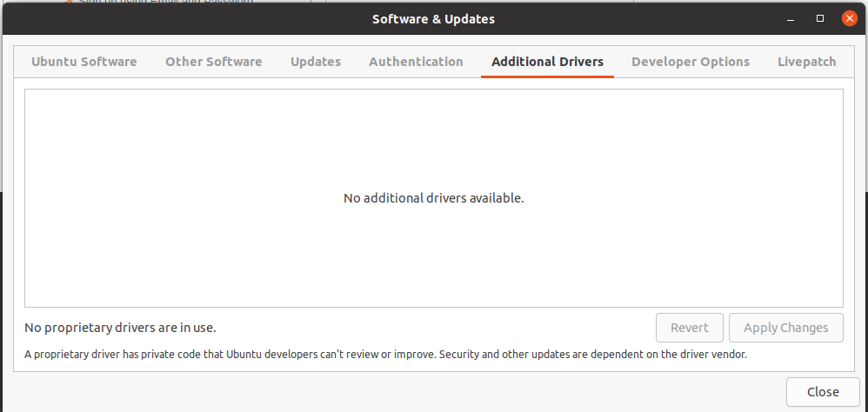Click 'No proprietary drivers are in use.' text
Viewport: 868px width, 412px height.
click(120, 328)
